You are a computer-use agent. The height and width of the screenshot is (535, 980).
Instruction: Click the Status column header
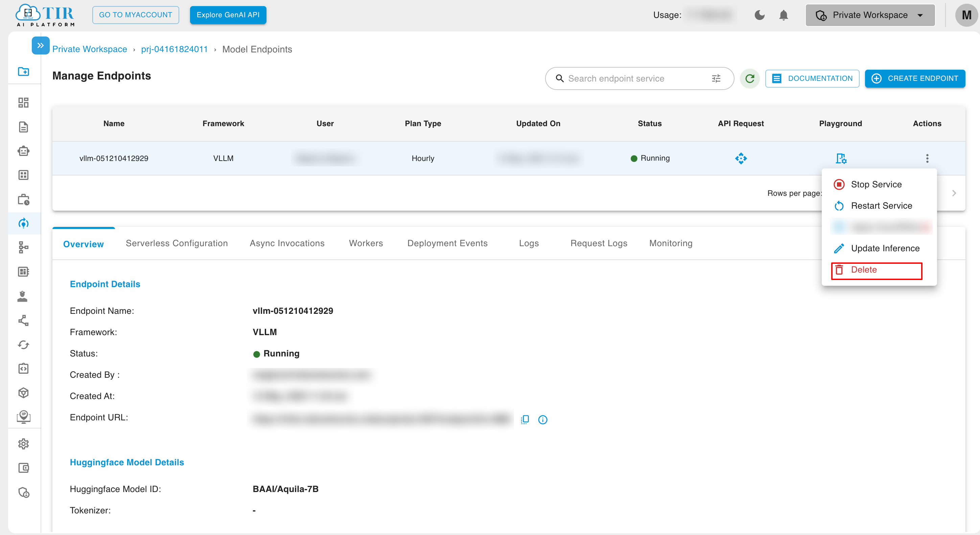click(x=649, y=123)
